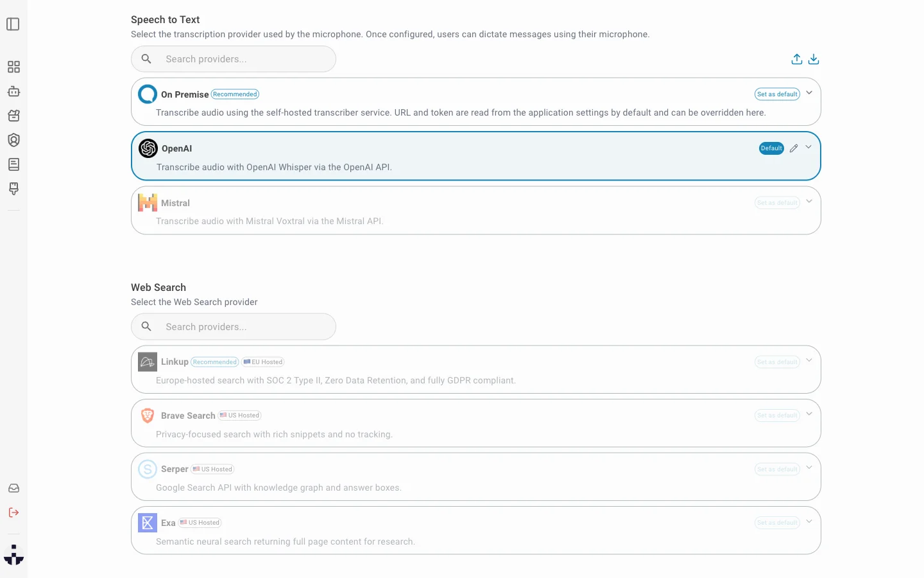Click the app logo at sidebar bottom

point(13,555)
